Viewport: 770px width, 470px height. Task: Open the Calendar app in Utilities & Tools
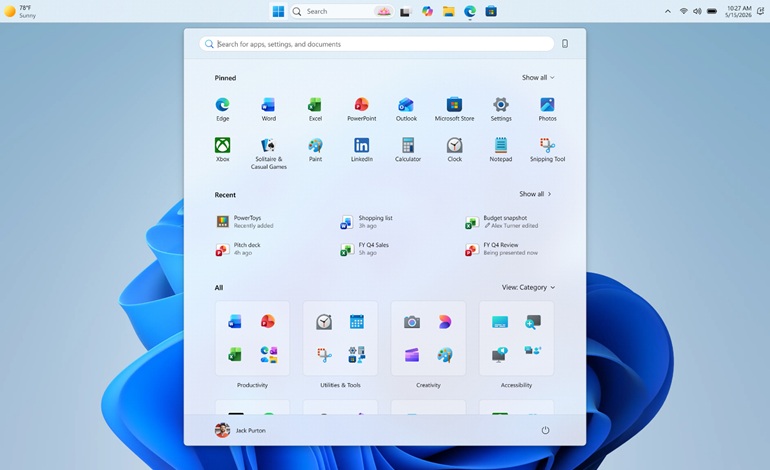pos(357,322)
